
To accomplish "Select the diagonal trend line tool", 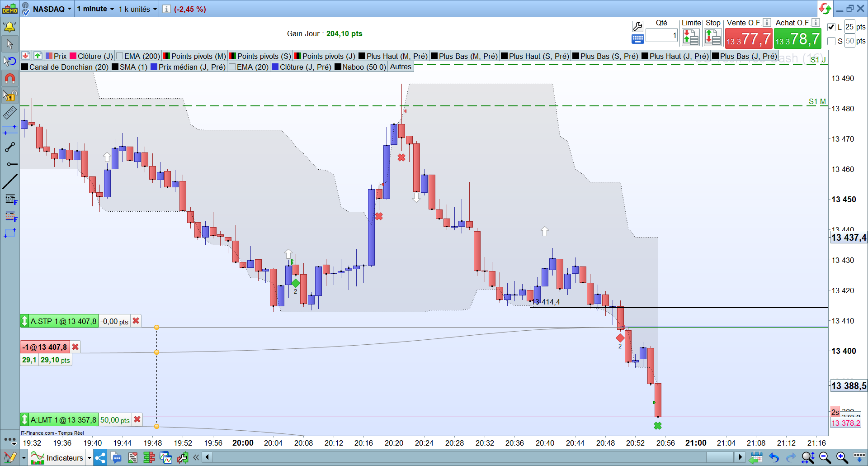I will coord(9,181).
